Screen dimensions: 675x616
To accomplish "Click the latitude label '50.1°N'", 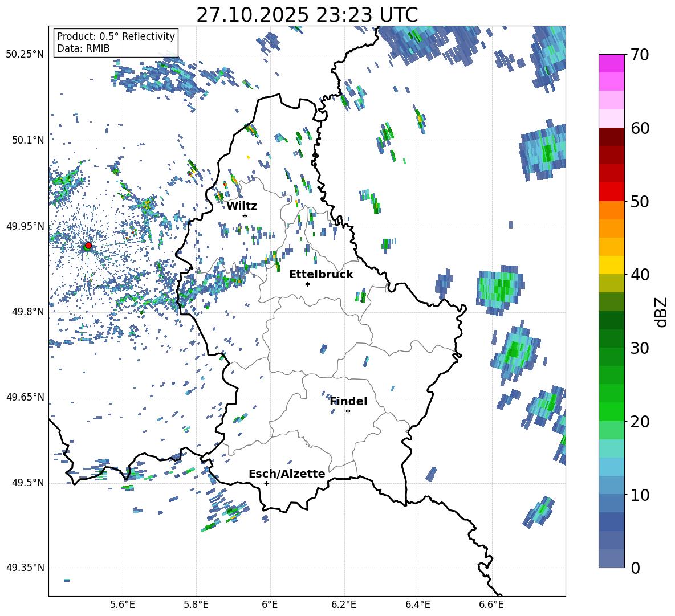I will click(x=27, y=140).
